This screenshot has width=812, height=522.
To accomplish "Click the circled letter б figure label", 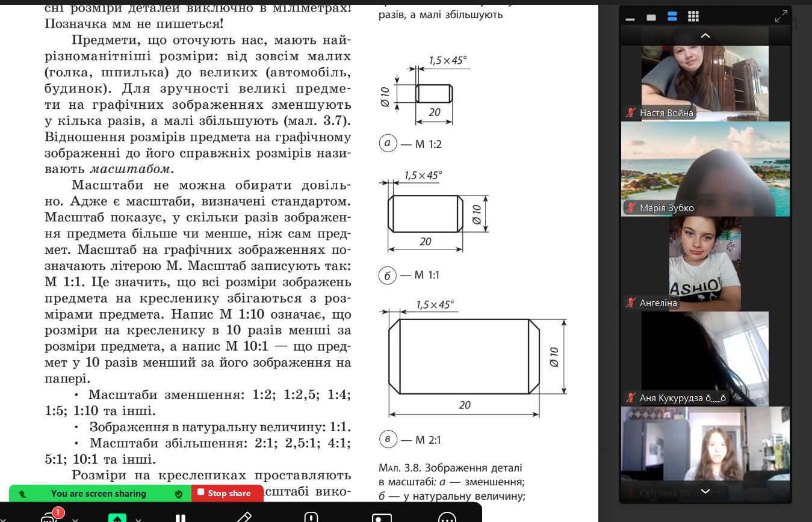I will click(388, 275).
